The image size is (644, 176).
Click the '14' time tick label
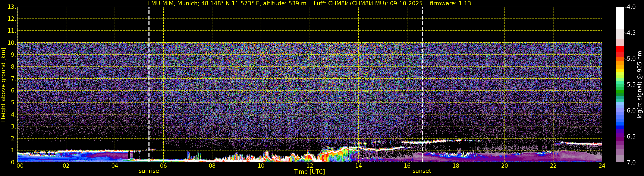coord(358,166)
